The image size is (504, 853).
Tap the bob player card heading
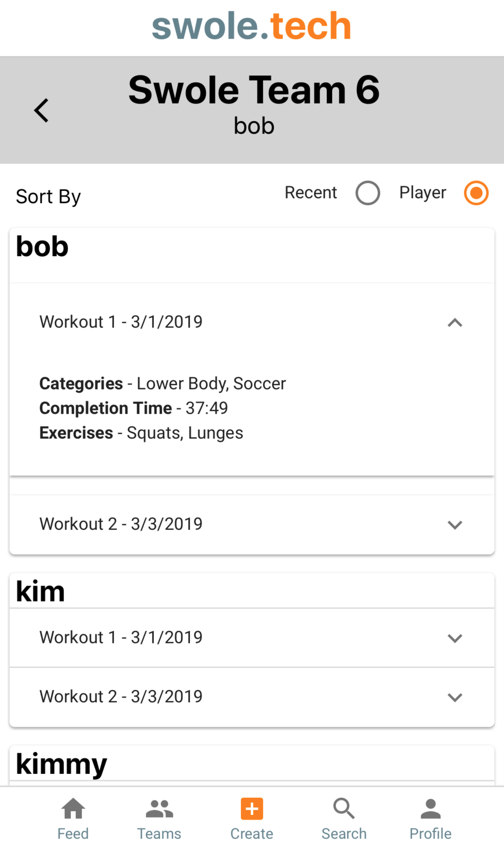pos(42,247)
